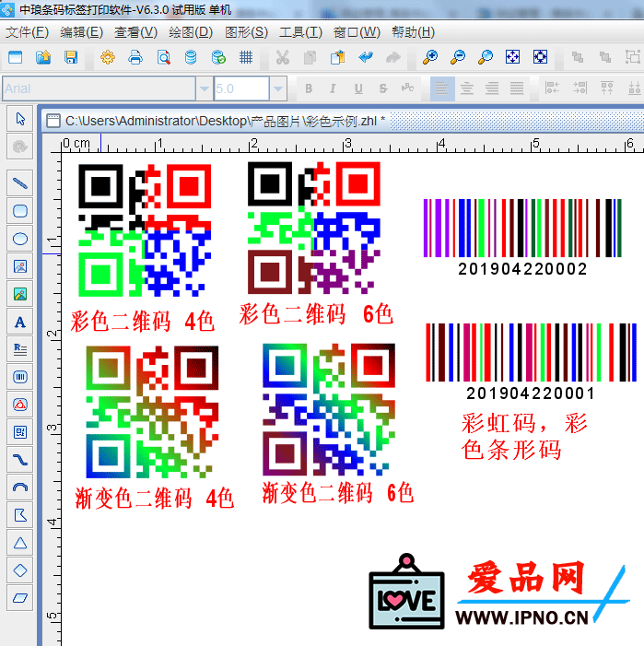Open the 图形(S) menu

246,32
